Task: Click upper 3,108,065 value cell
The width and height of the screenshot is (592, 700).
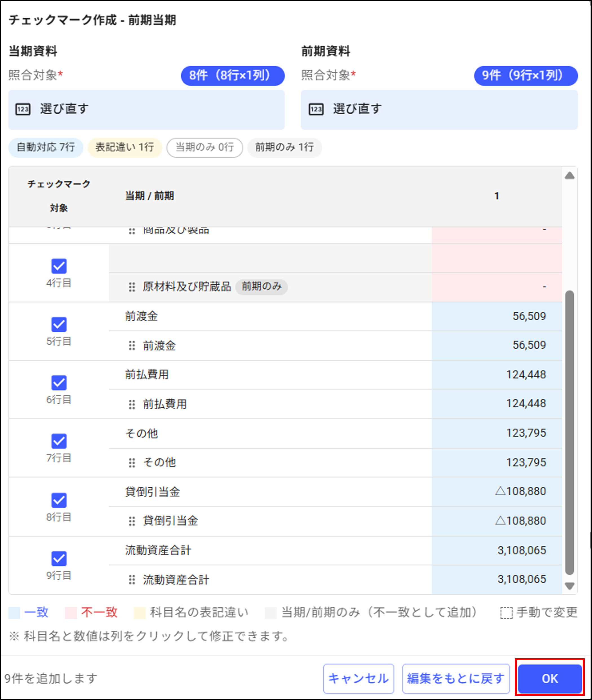Action: click(x=497, y=550)
